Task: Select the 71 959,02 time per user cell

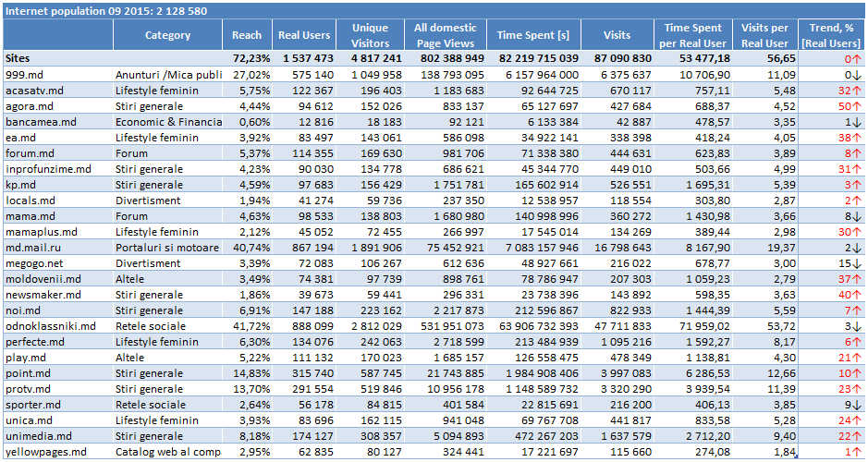Action: pyautogui.click(x=693, y=326)
